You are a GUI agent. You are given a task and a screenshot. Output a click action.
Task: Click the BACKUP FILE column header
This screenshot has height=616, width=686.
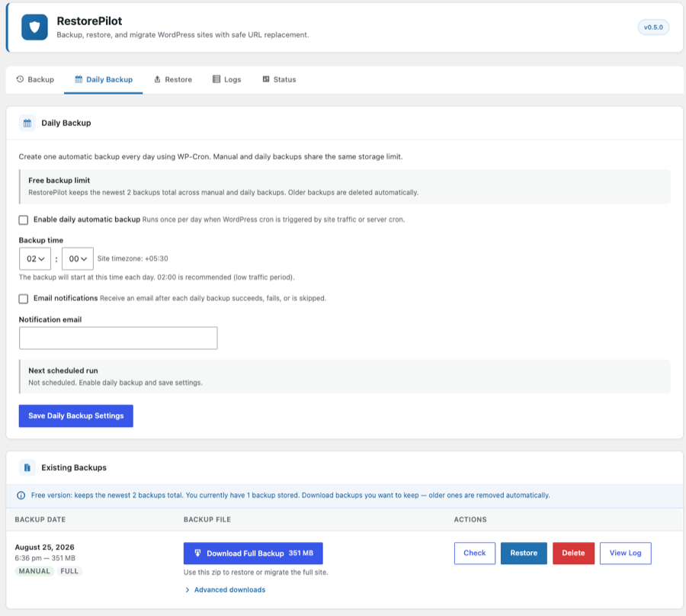(x=207, y=519)
